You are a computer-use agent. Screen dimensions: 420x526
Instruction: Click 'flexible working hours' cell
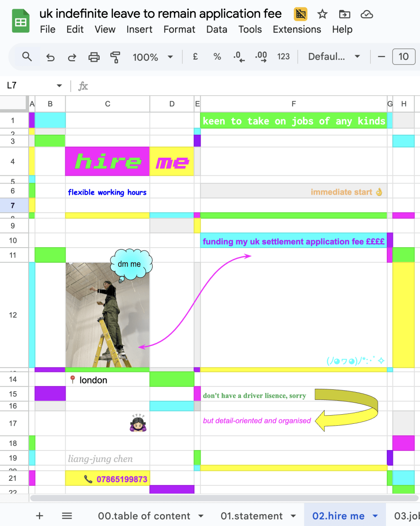click(x=107, y=191)
